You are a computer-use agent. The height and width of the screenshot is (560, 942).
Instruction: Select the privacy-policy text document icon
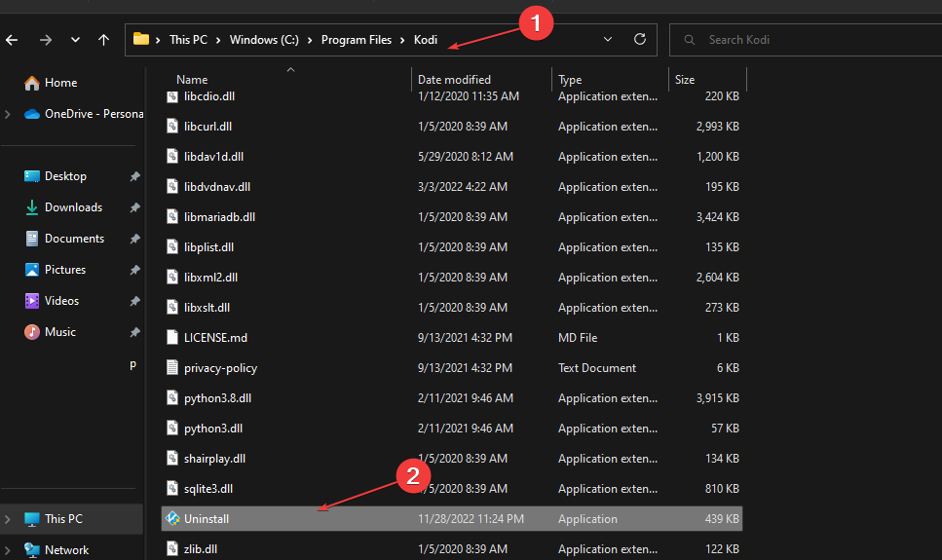pyautogui.click(x=172, y=368)
